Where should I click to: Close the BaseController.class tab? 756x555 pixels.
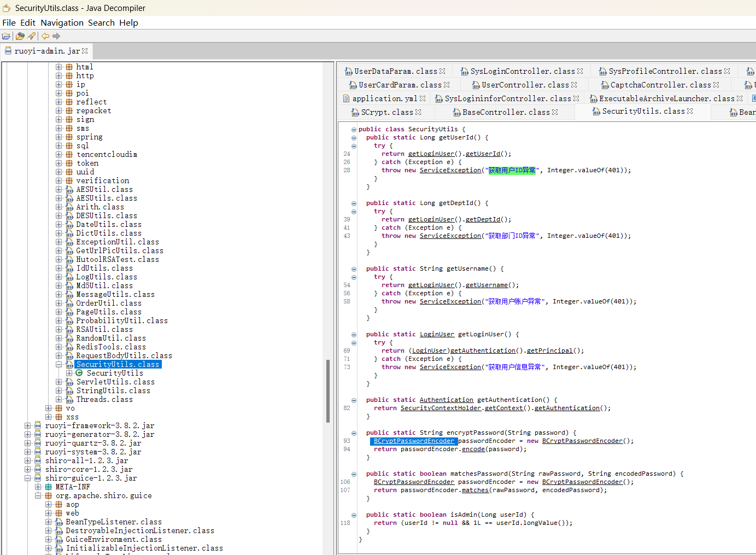555,112
